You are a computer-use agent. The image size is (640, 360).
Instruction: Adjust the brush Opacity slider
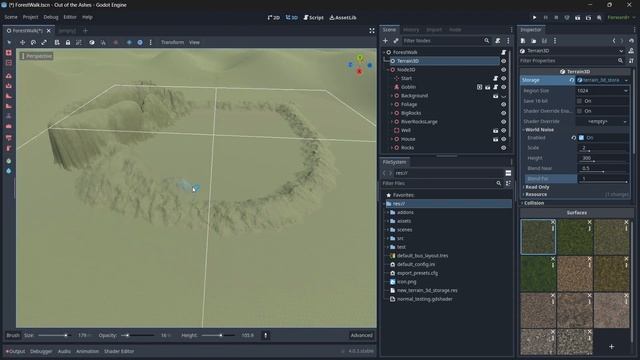pos(138,336)
